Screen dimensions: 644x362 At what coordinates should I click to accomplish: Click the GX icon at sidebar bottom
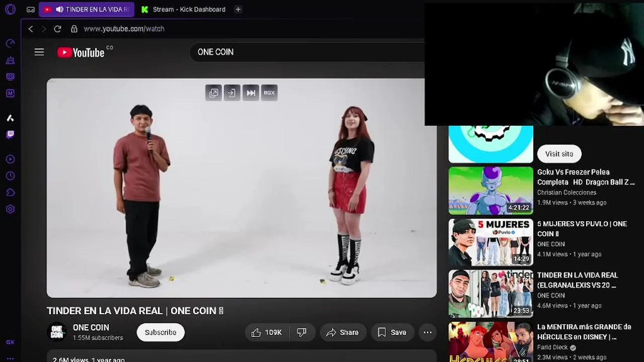(10, 342)
